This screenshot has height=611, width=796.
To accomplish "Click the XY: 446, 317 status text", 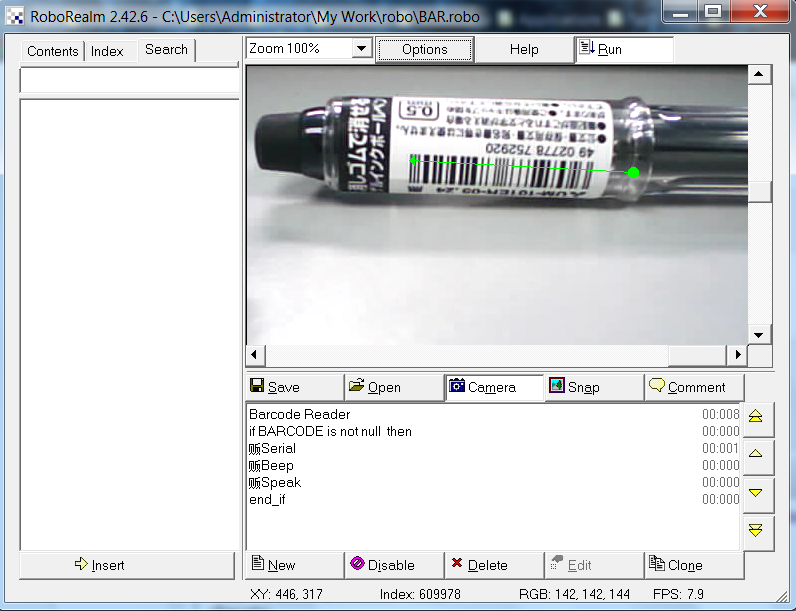I will [286, 594].
